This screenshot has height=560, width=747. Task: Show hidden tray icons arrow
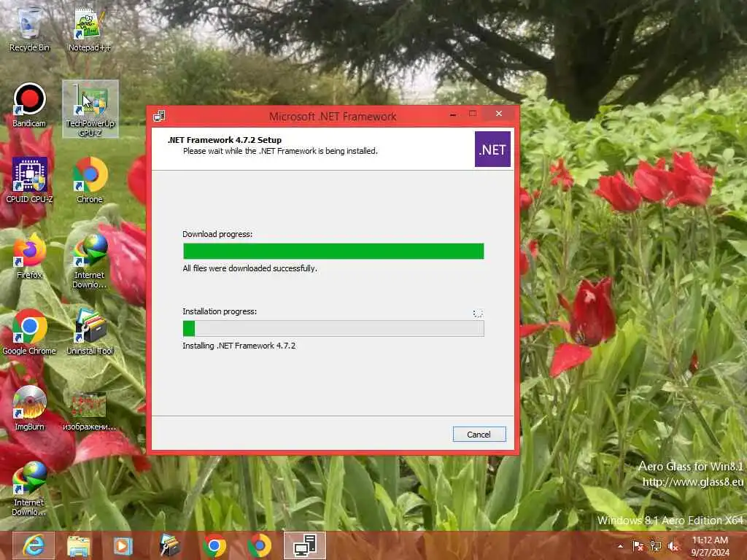tap(620, 546)
